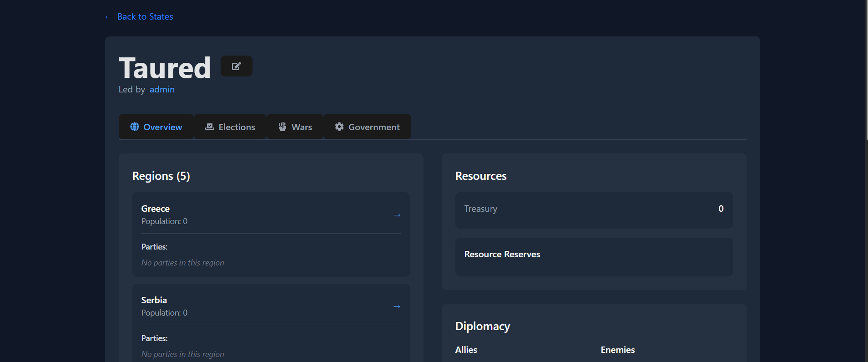Click the Resources heading
The image size is (868, 362).
coord(481,176)
